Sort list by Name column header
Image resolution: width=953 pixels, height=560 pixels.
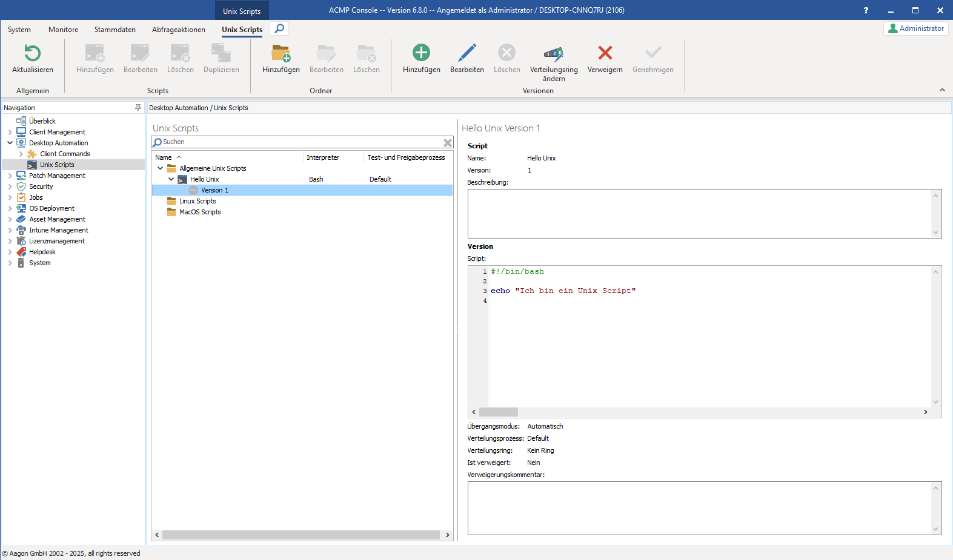tap(164, 157)
